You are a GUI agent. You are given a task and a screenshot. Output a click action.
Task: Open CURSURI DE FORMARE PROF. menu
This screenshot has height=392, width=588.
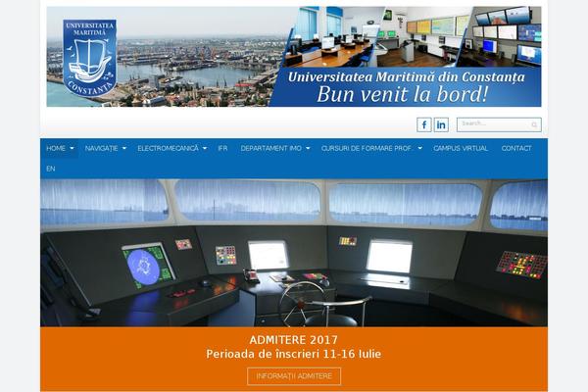367,148
